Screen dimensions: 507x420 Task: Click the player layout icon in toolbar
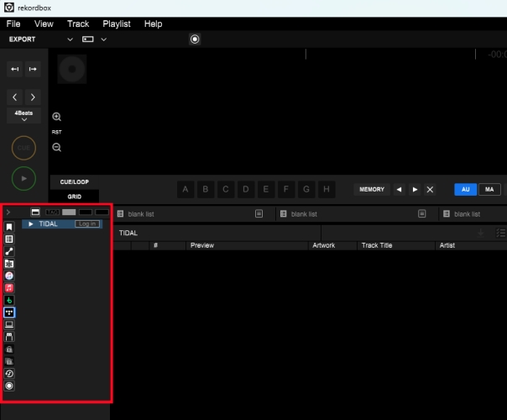(x=87, y=39)
